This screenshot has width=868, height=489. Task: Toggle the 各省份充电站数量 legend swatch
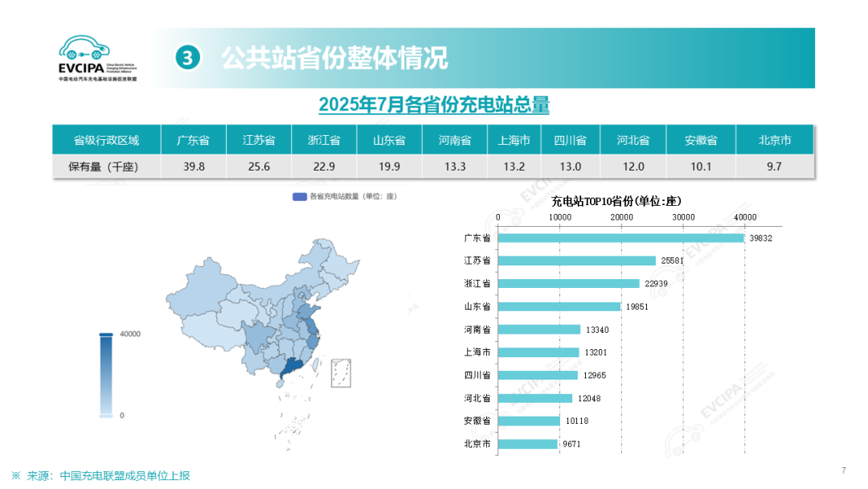click(x=299, y=196)
